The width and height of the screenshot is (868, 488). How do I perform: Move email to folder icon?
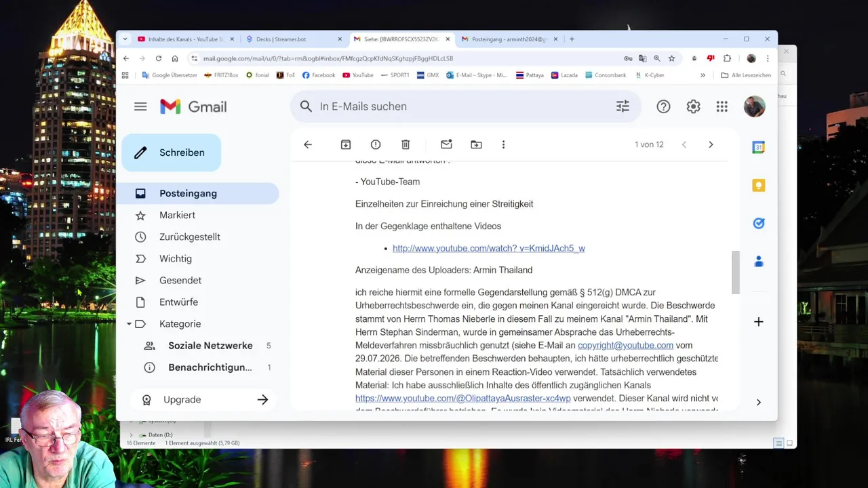476,144
